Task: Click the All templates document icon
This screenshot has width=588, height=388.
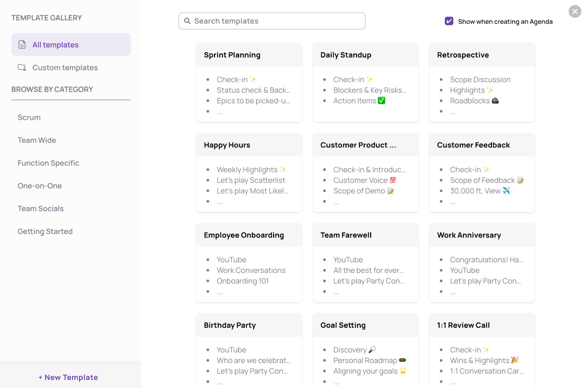Action: click(22, 45)
